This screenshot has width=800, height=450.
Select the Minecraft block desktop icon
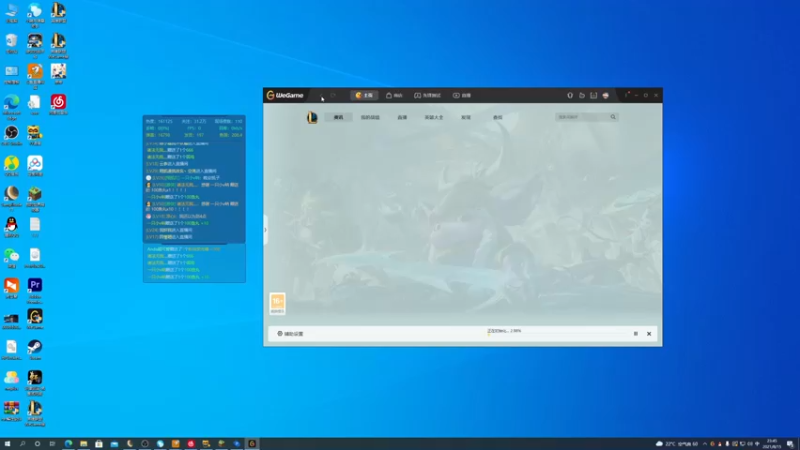[x=35, y=199]
